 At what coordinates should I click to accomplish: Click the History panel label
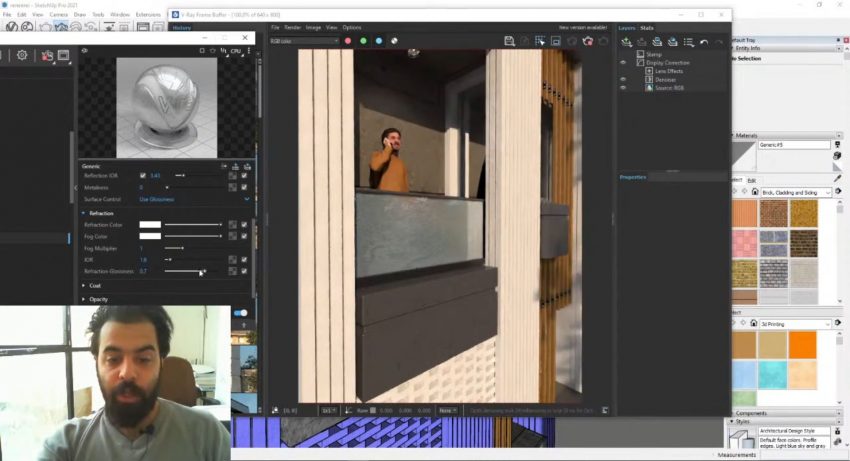(x=182, y=28)
